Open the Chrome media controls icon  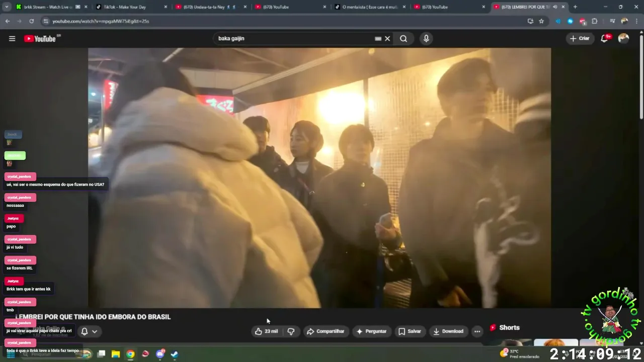tap(612, 21)
